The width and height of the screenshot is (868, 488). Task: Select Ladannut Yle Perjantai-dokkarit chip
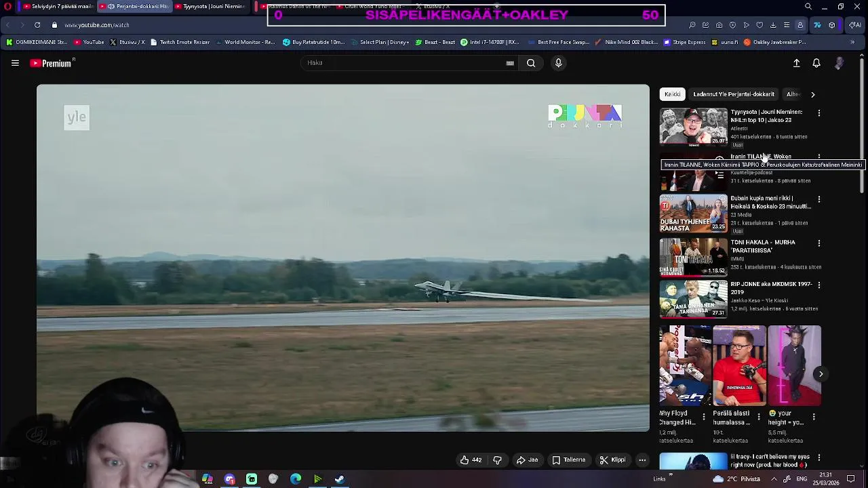click(734, 94)
